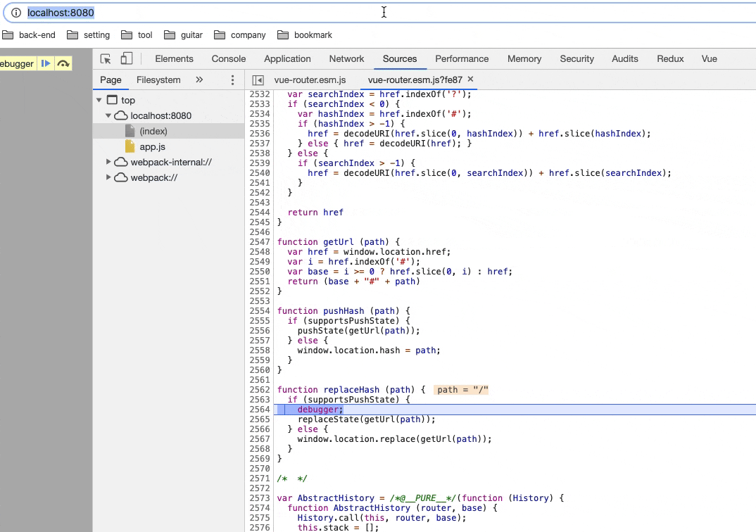Activate the inspect element picker tool
This screenshot has height=532, width=756.
click(106, 59)
